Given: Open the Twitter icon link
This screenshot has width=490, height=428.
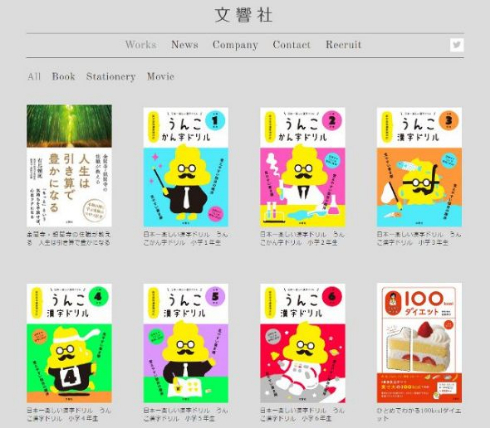Looking at the screenshot, I should tap(457, 45).
